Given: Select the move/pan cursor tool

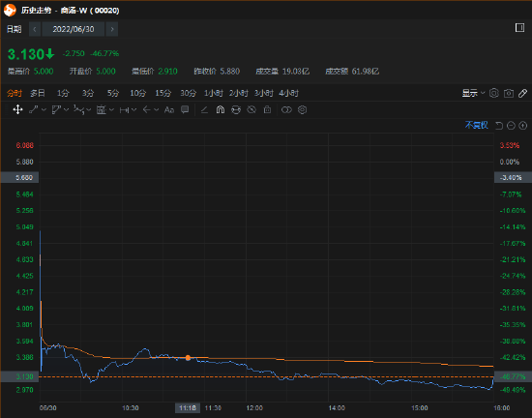Looking at the screenshot, I should click(x=17, y=109).
